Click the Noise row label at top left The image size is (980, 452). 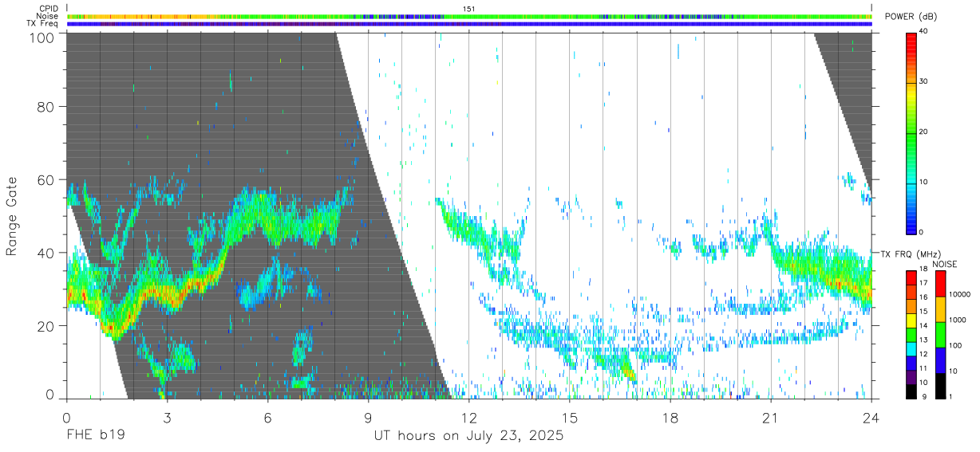pos(47,16)
